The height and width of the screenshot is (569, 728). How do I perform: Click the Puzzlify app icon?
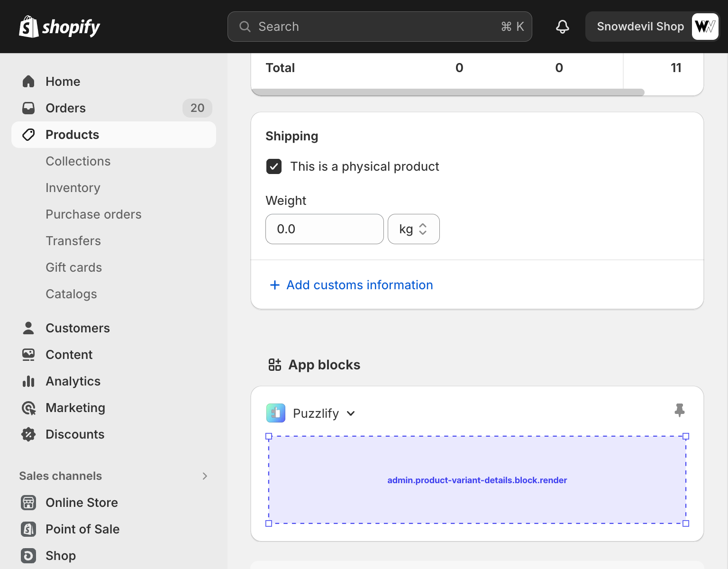(x=276, y=413)
